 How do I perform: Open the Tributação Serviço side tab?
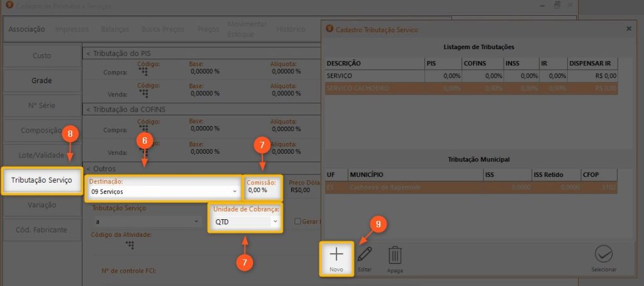(x=42, y=180)
